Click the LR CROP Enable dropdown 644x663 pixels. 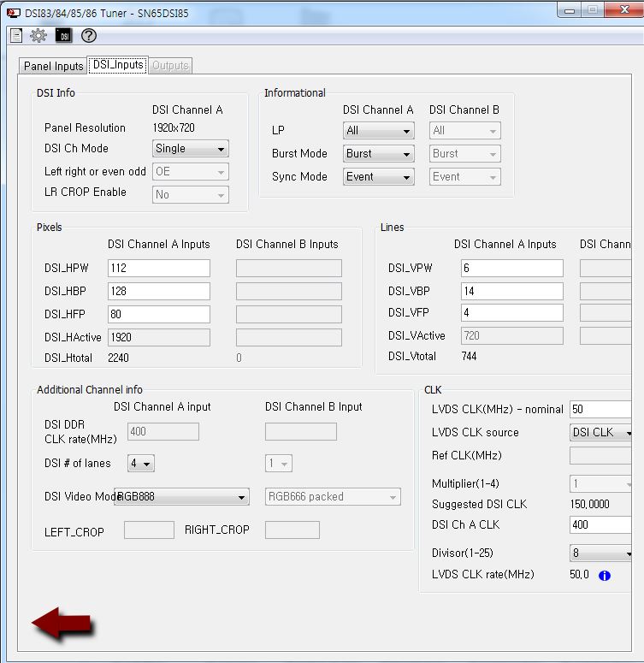(x=190, y=194)
